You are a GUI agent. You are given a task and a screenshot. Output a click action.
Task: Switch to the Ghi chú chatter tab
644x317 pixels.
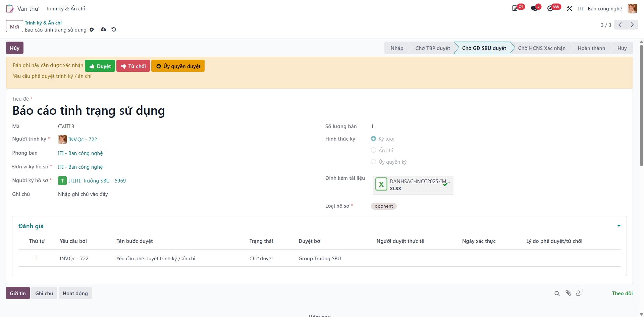[44, 293]
